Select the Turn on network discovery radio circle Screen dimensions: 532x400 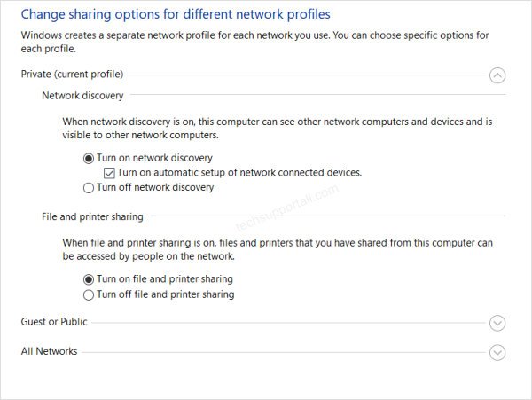point(89,159)
